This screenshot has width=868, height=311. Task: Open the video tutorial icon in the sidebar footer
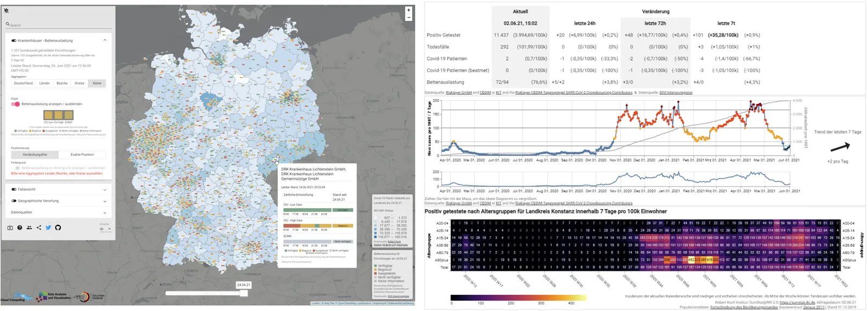(10, 228)
